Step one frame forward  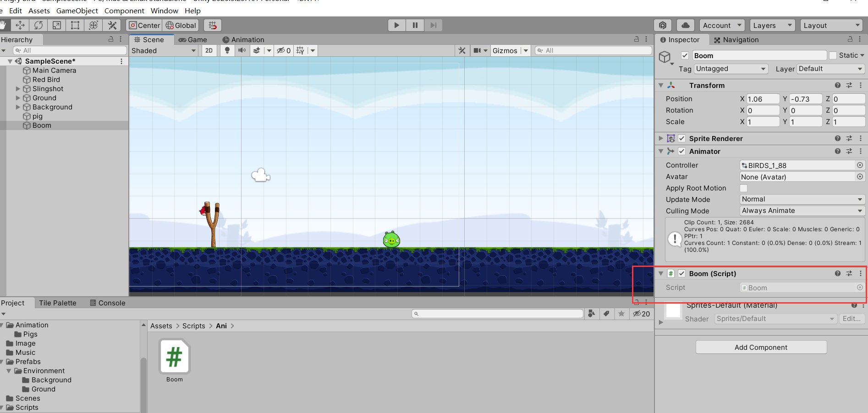tap(433, 25)
